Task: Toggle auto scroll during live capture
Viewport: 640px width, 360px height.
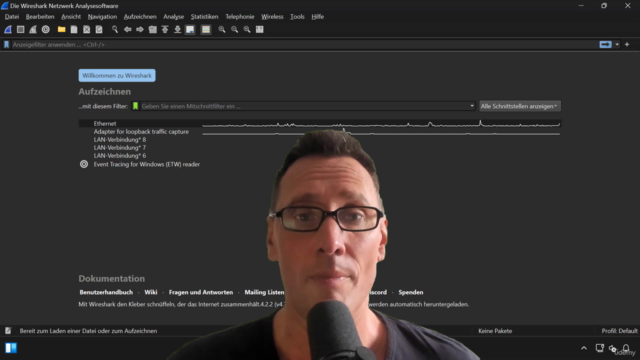Action: [190, 29]
